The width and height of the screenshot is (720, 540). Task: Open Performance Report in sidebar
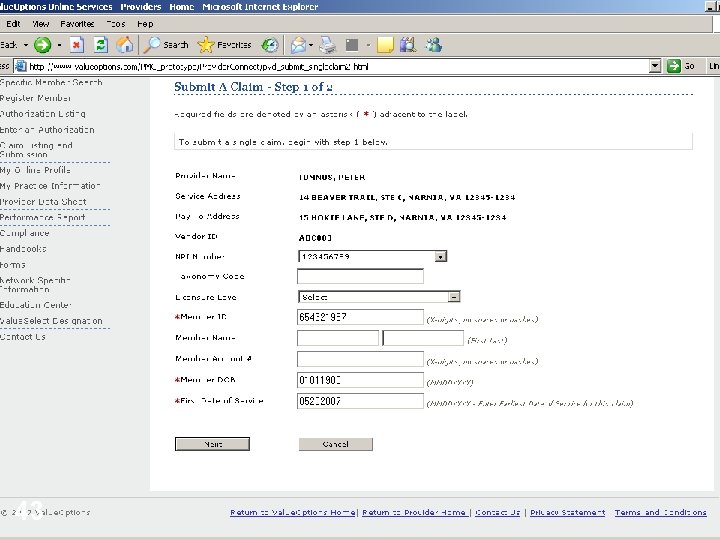(x=43, y=218)
